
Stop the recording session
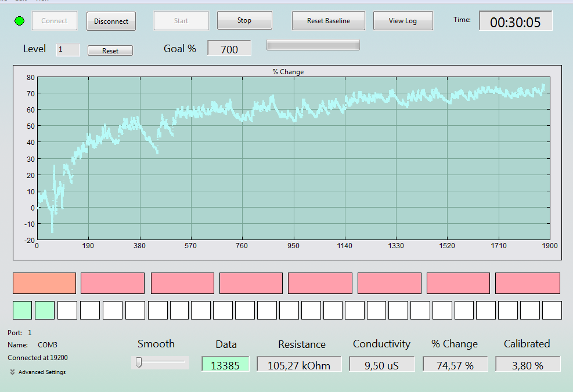click(x=244, y=20)
